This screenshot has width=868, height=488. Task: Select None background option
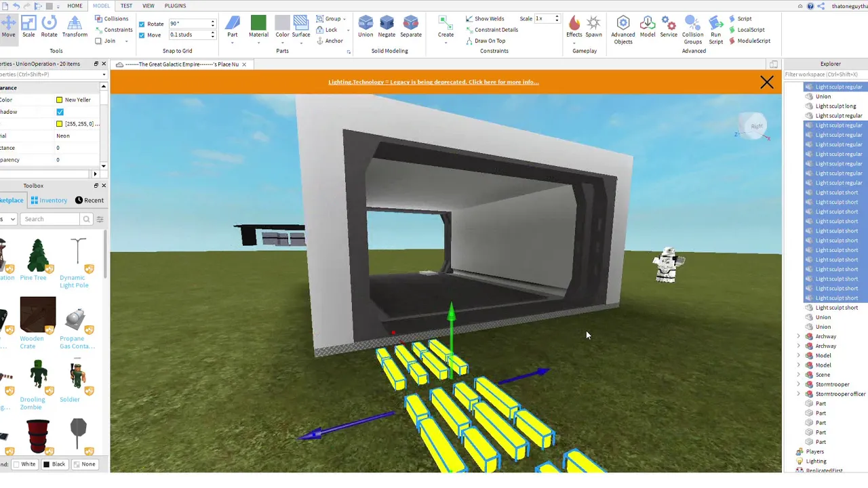84,464
